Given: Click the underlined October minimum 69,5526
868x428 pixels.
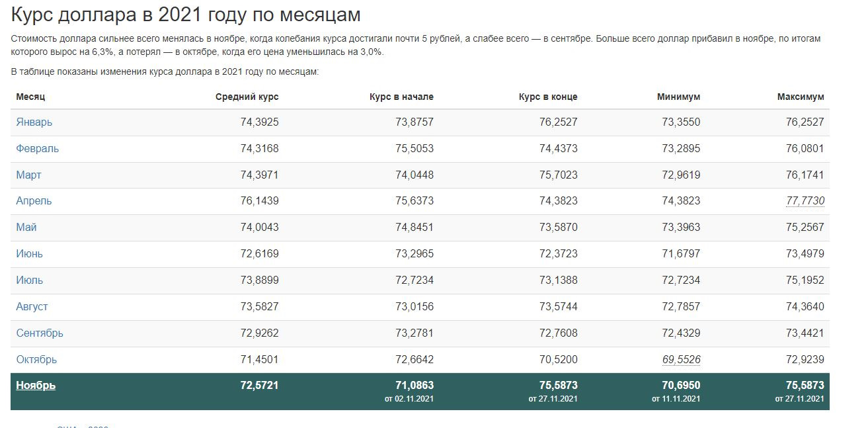Looking at the screenshot, I should point(681,360).
